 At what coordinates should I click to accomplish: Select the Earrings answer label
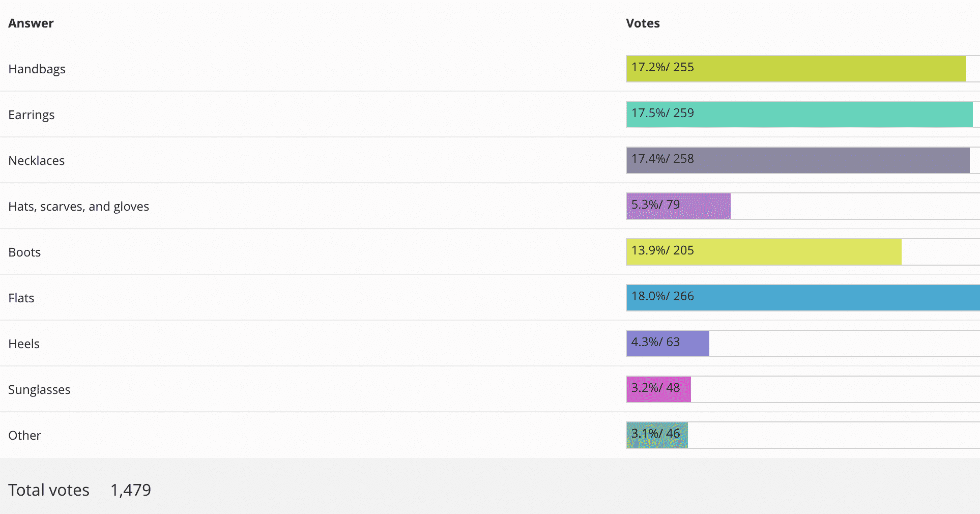tap(32, 115)
